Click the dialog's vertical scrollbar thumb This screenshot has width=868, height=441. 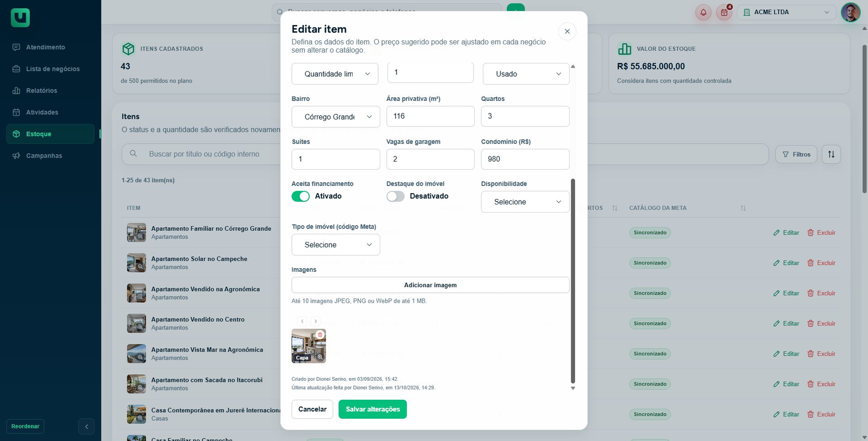tap(573, 281)
